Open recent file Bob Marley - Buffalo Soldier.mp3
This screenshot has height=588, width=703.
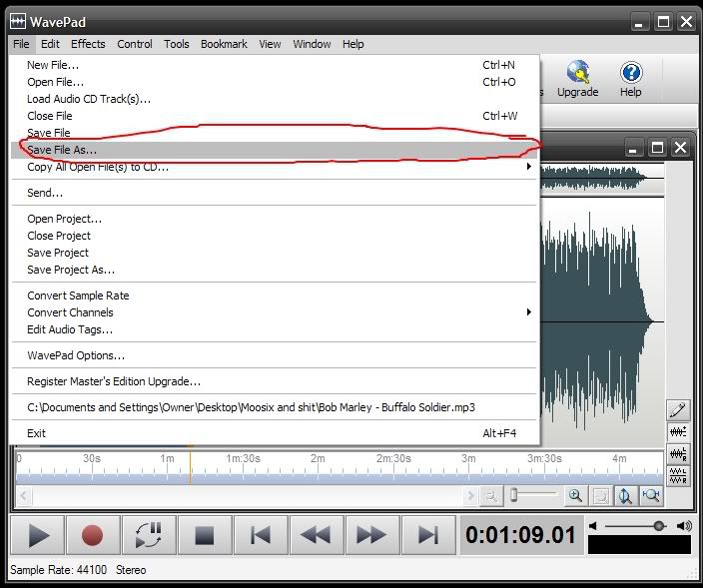point(274,407)
